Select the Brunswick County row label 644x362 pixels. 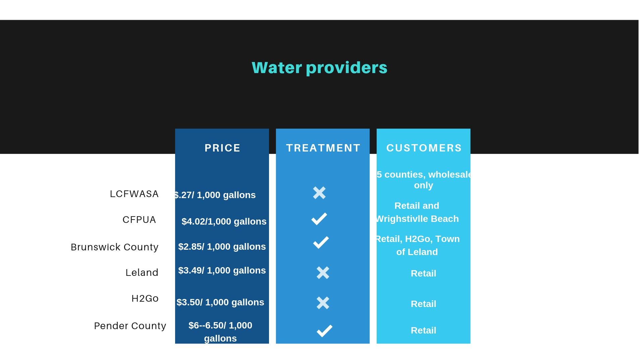(114, 247)
